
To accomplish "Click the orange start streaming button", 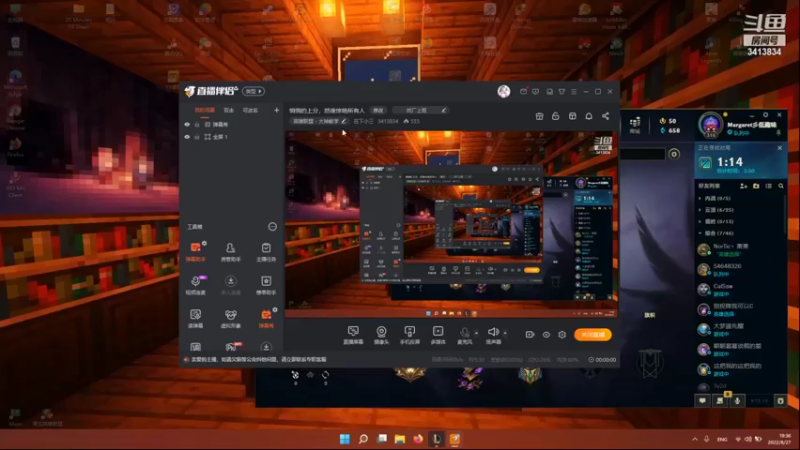I will 592,335.
